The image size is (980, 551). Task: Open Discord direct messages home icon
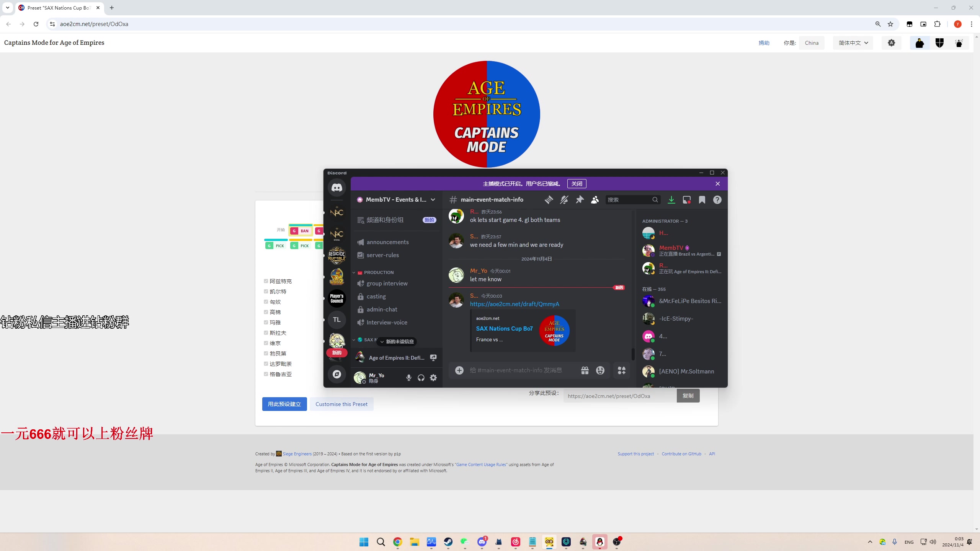pyautogui.click(x=336, y=187)
